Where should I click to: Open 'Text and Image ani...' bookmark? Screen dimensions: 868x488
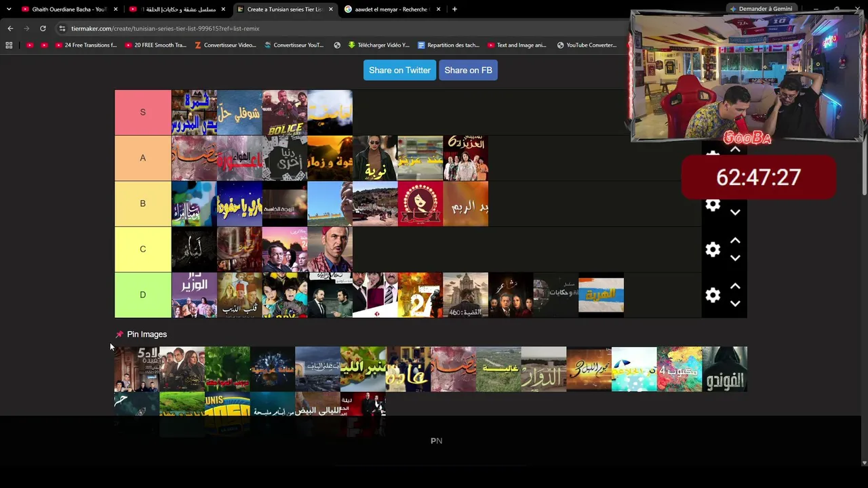coord(517,45)
